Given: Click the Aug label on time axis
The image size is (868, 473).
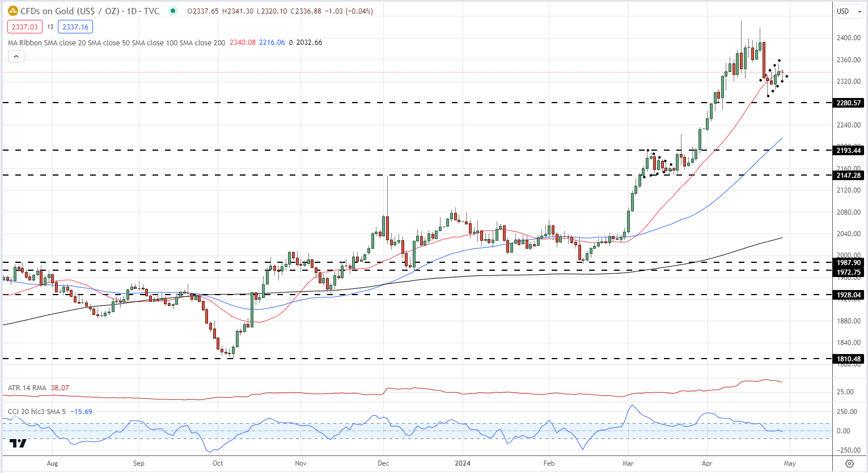Looking at the screenshot, I should (52, 463).
